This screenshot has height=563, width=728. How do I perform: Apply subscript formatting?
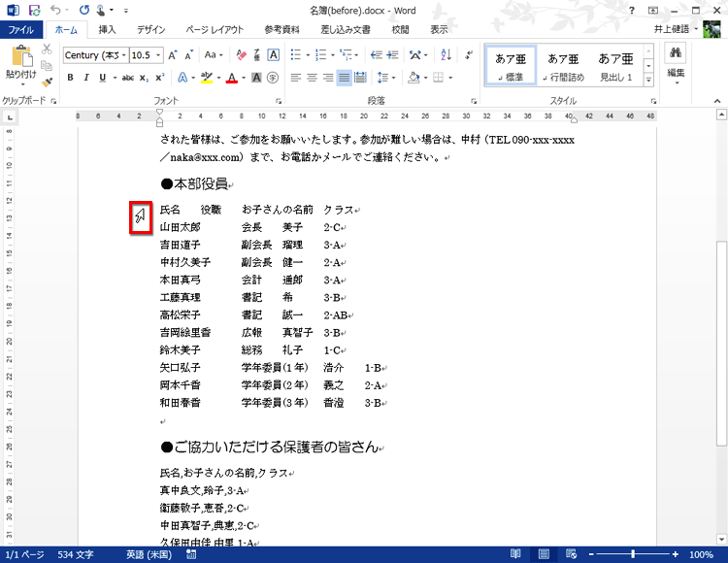144,78
